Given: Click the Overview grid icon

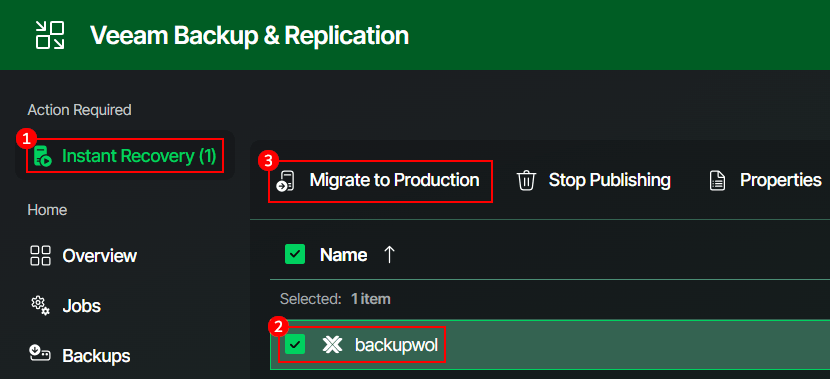Looking at the screenshot, I should point(40,256).
